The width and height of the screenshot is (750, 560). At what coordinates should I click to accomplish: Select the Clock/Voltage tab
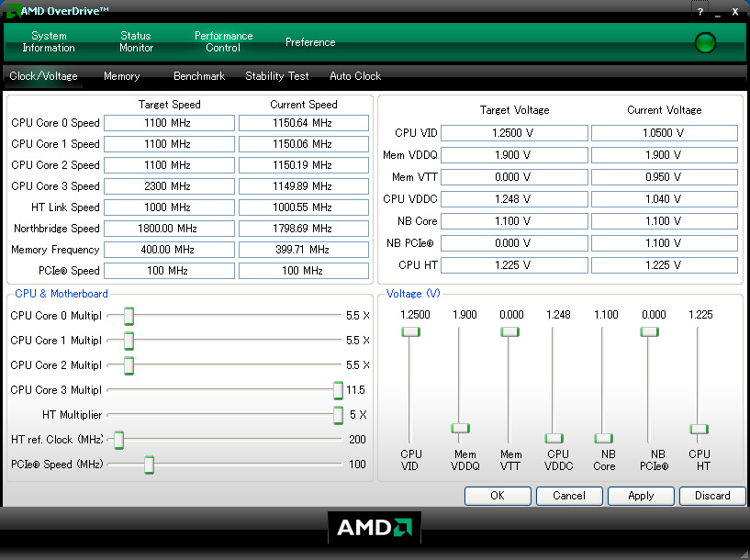(x=43, y=76)
